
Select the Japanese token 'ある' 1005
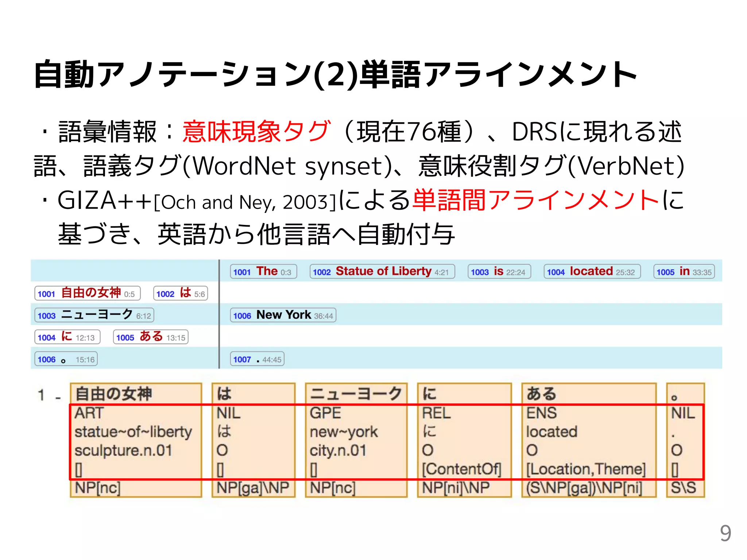click(x=151, y=337)
